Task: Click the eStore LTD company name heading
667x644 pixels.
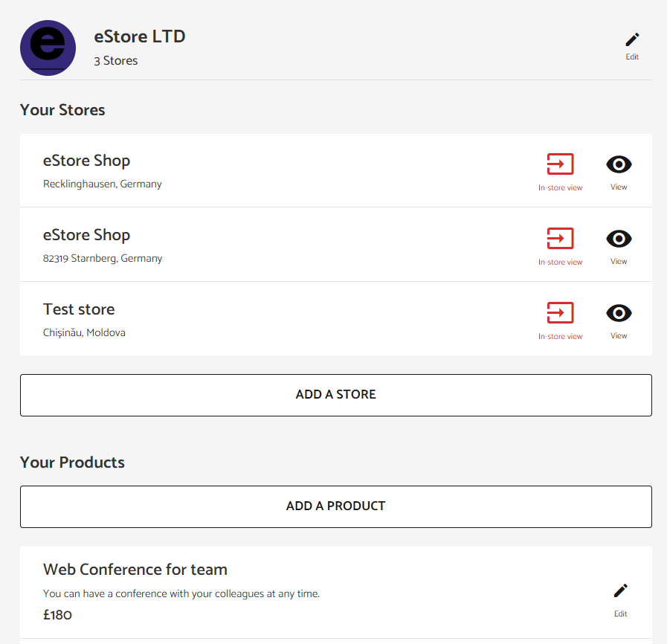Action: tap(140, 36)
